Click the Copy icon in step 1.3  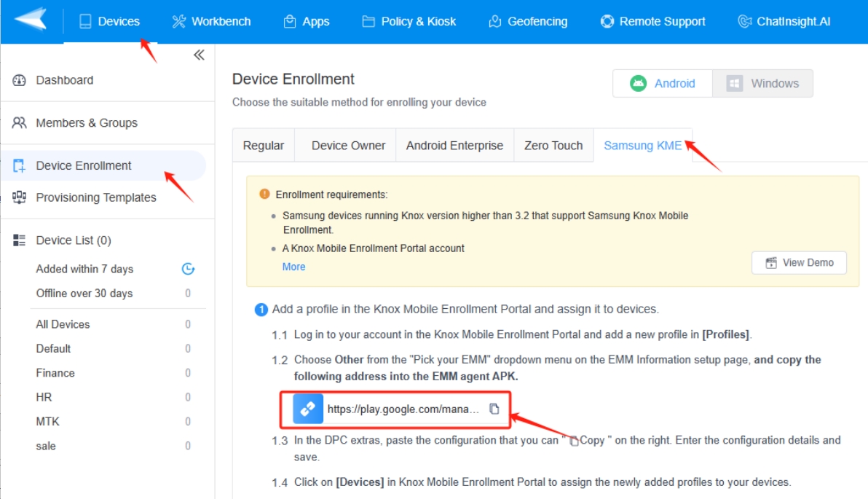[574, 441]
